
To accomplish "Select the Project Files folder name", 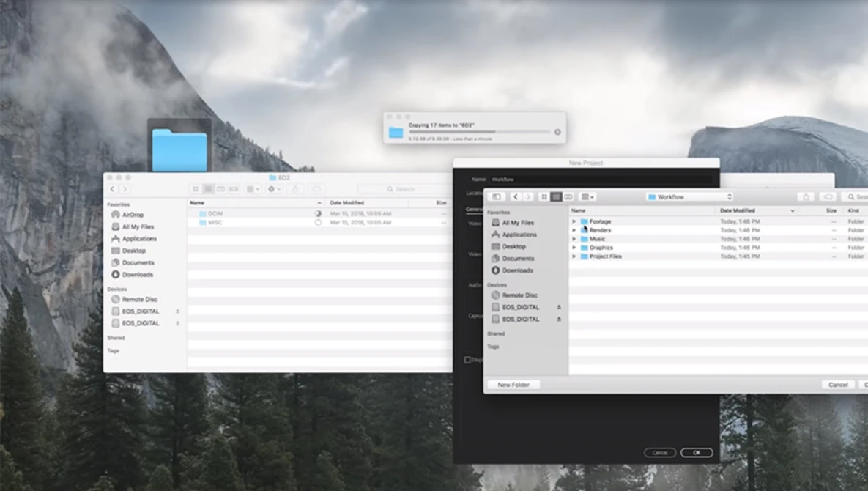I will click(x=606, y=256).
